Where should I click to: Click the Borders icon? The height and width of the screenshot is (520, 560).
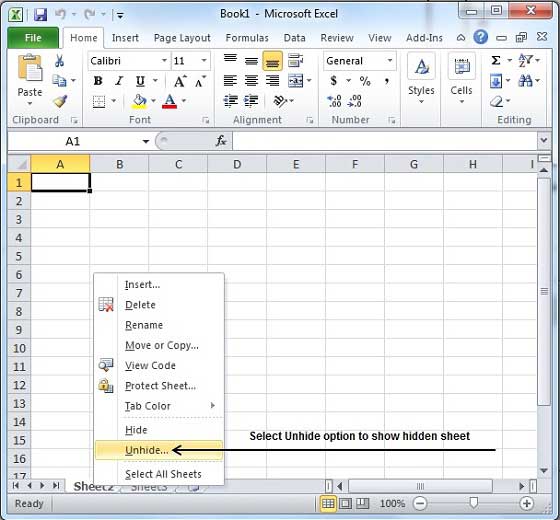(99, 102)
